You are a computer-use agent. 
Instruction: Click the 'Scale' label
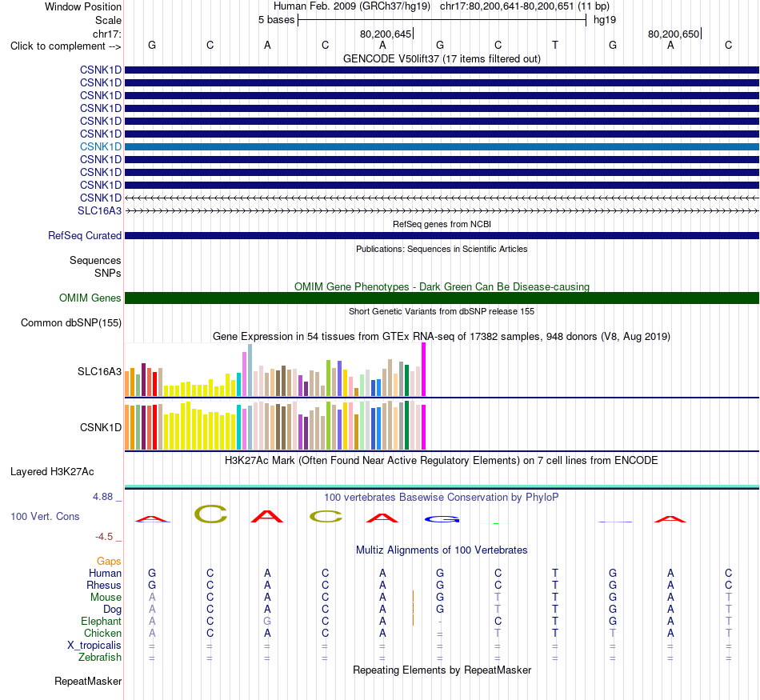click(x=108, y=20)
